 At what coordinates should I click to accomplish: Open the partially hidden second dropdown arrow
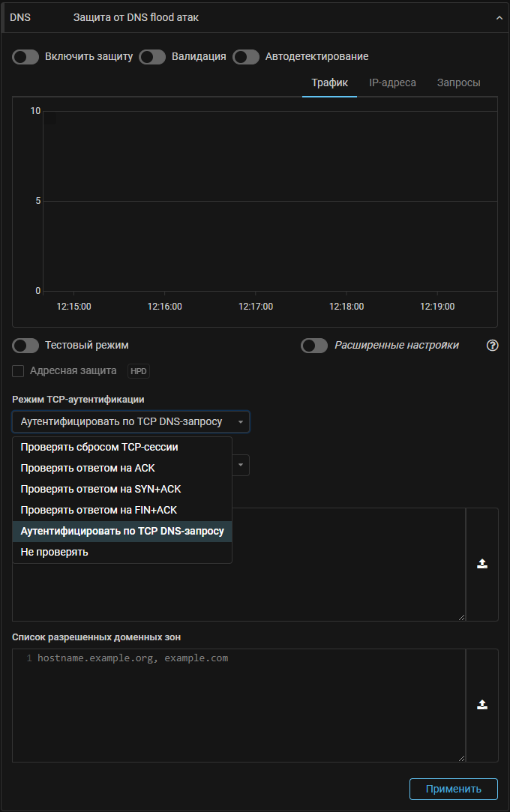(x=241, y=465)
